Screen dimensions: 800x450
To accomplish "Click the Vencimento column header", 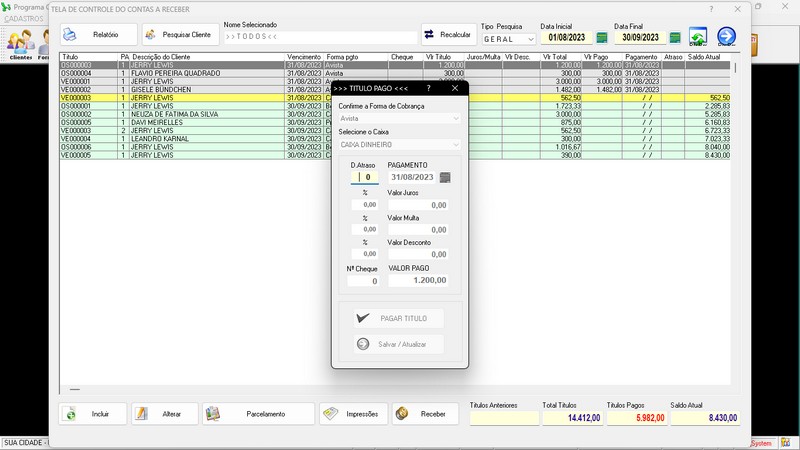I will coord(304,57).
